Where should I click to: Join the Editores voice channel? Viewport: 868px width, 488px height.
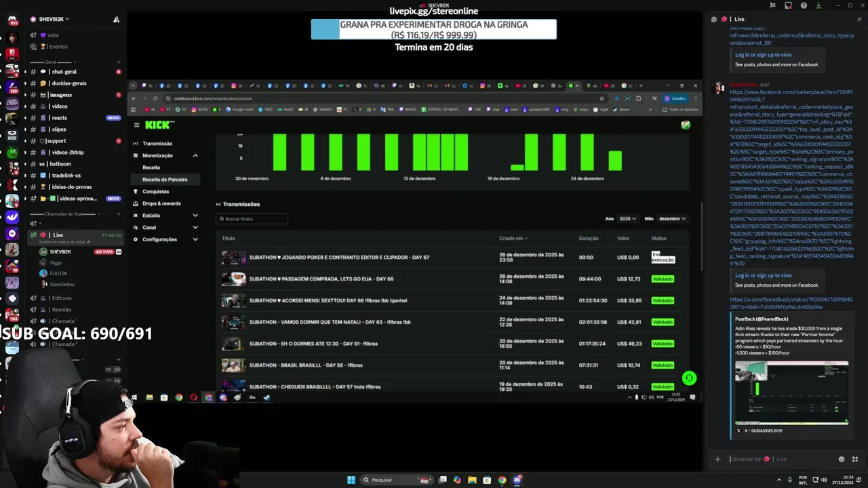tap(75, 298)
